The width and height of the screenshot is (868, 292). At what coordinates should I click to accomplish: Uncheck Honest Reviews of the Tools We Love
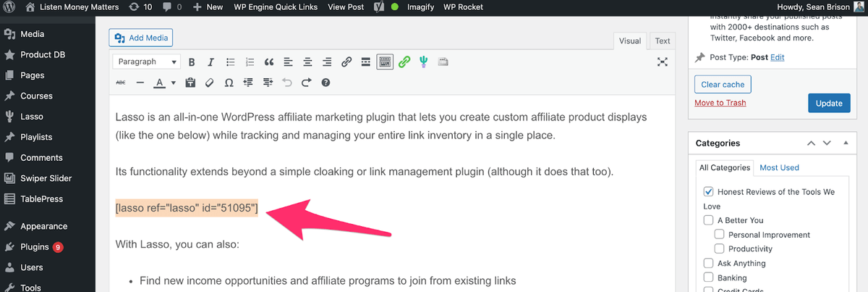[x=708, y=192]
